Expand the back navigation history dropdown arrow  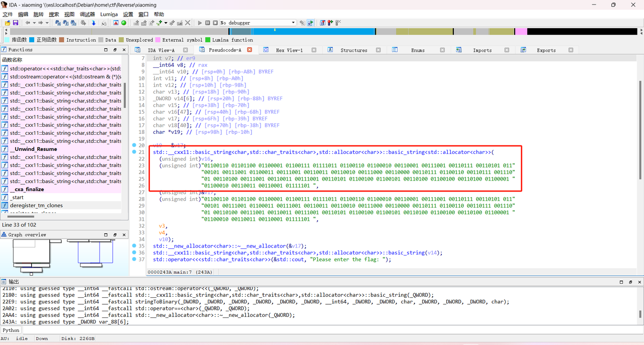pyautogui.click(x=34, y=23)
